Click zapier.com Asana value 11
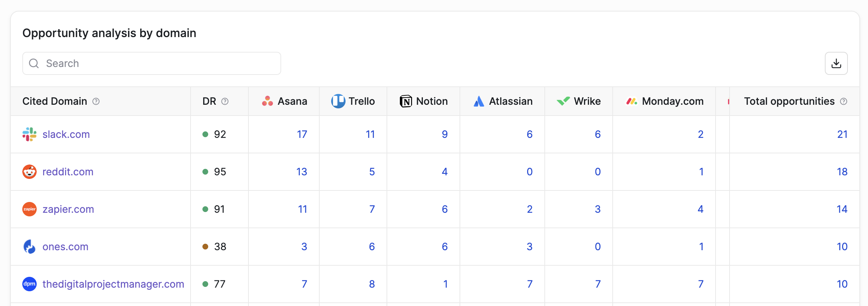 click(x=303, y=209)
